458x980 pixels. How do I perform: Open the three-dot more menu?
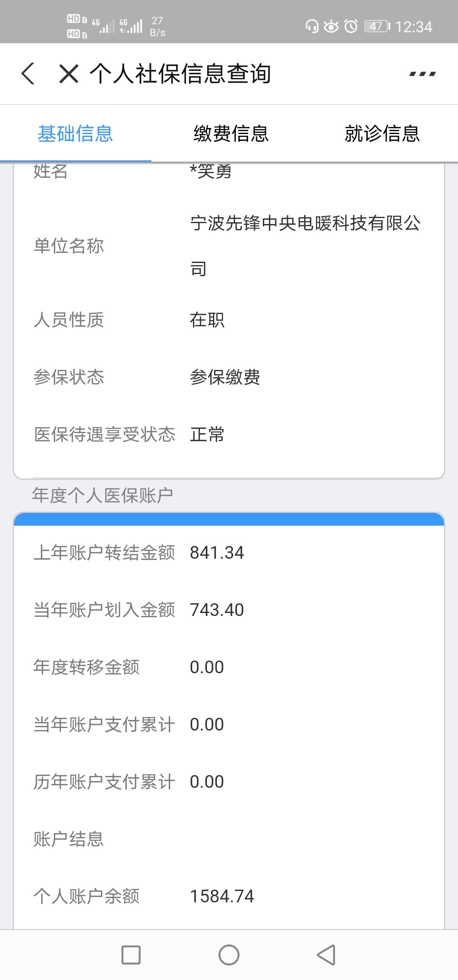coord(422,74)
